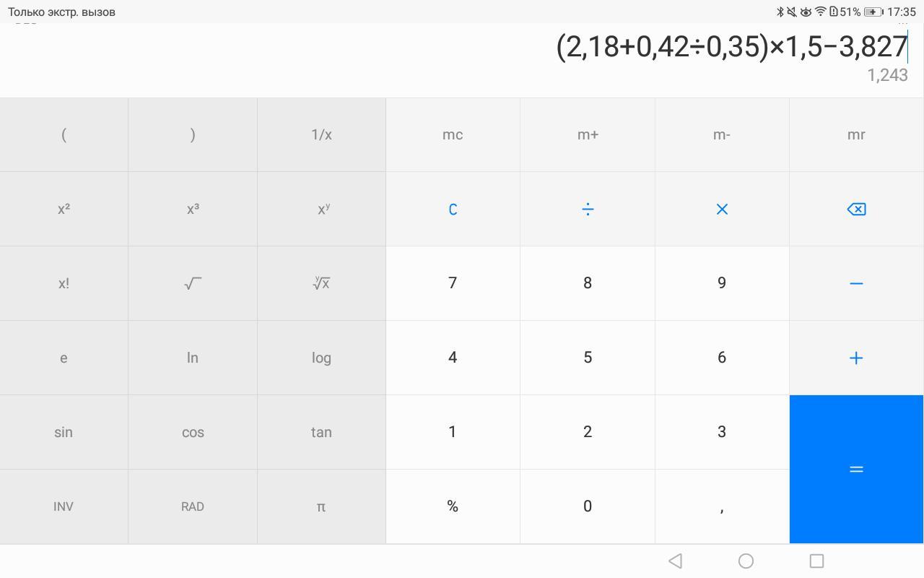Tap the backspace delete icon
The image size is (924, 578).
point(856,210)
